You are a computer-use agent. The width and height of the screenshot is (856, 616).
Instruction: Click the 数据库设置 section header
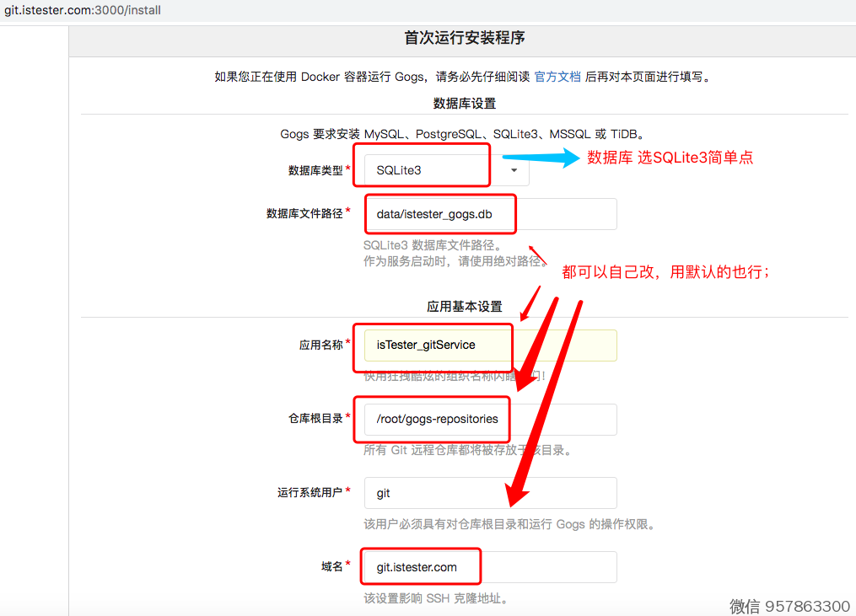point(464,104)
